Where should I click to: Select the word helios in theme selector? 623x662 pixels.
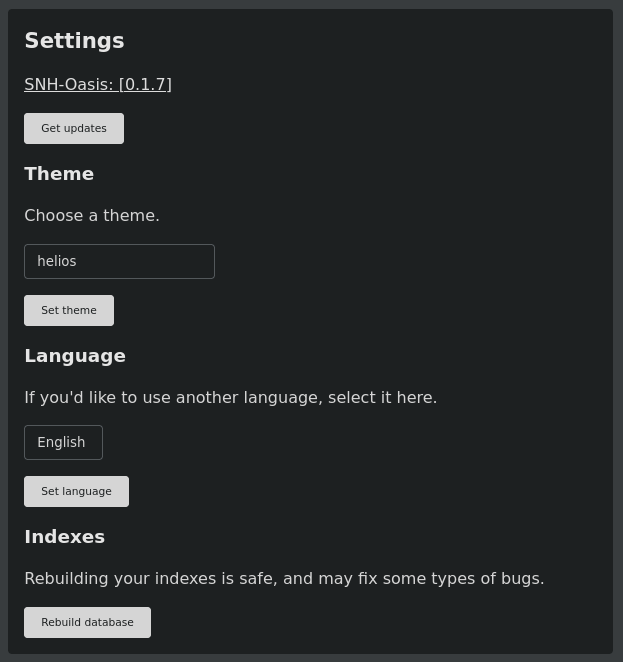coord(57,261)
